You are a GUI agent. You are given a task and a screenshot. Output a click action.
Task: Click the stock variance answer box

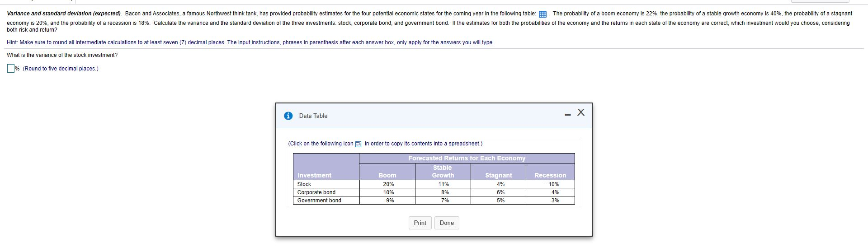11,69
